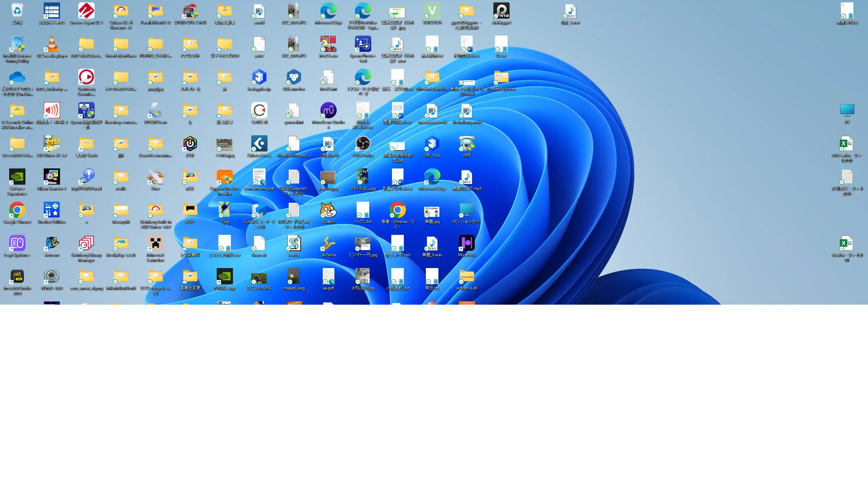This screenshot has width=868, height=488.
Task: Select the PC icon on right side
Action: [847, 110]
